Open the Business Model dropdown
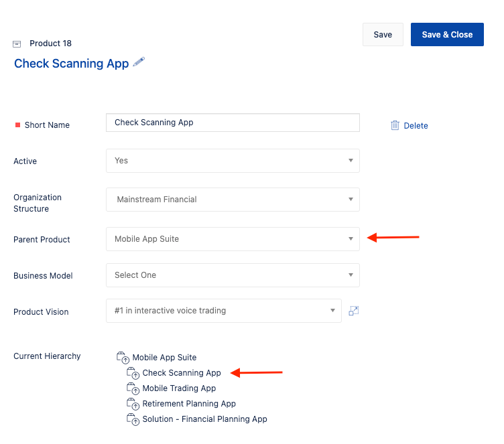504x444 pixels. point(233,275)
